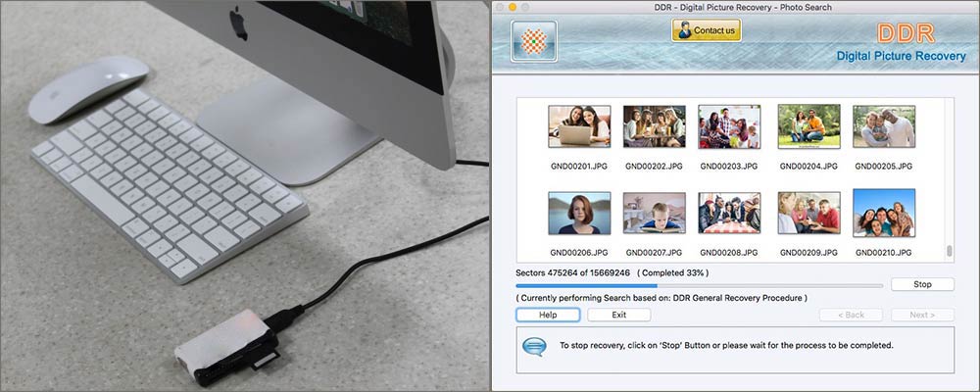
Task: Select the GND00209.JPG thumbnail
Action: coord(808,214)
